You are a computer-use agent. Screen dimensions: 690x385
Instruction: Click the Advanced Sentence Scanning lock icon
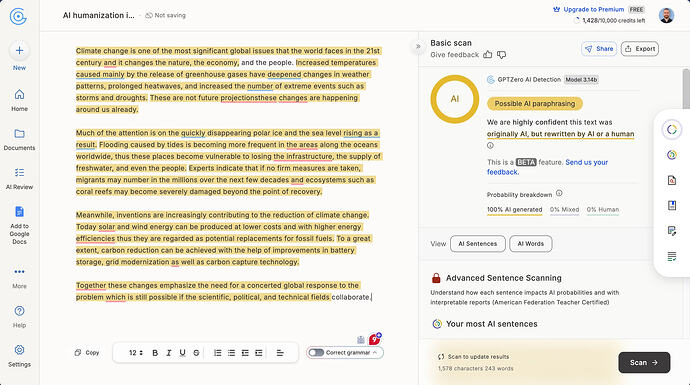coord(436,278)
